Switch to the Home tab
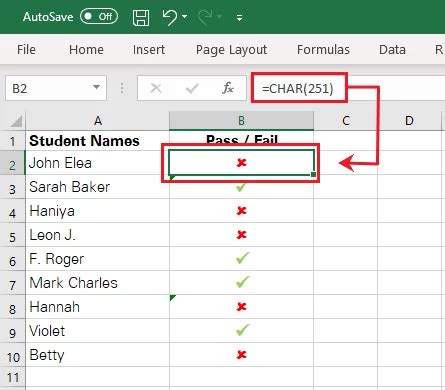Viewport: 445px width, 390px height. coord(86,50)
